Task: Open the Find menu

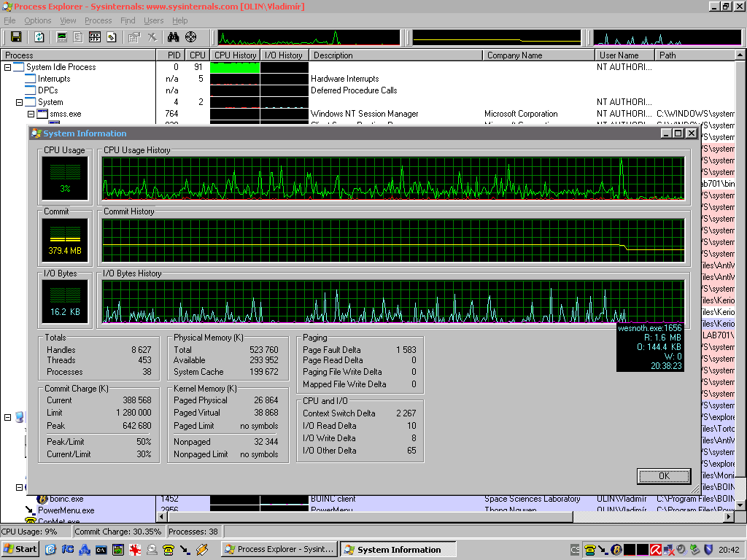Action: (128, 20)
